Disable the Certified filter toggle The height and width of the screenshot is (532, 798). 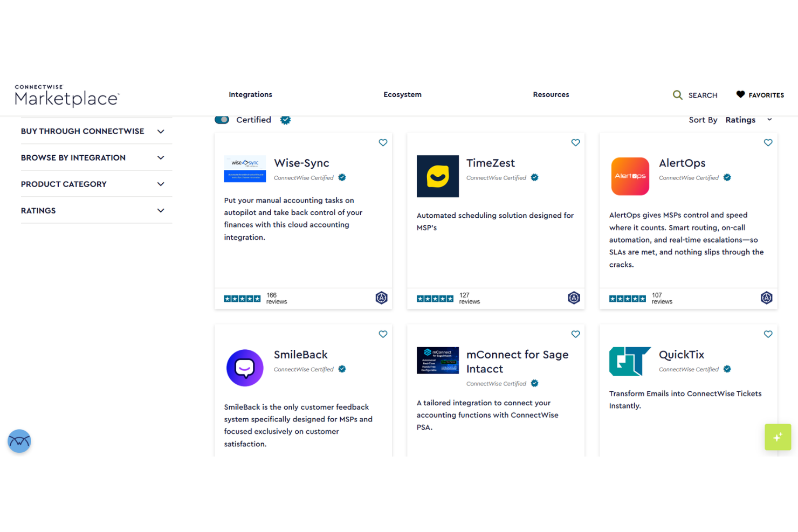[x=222, y=120]
